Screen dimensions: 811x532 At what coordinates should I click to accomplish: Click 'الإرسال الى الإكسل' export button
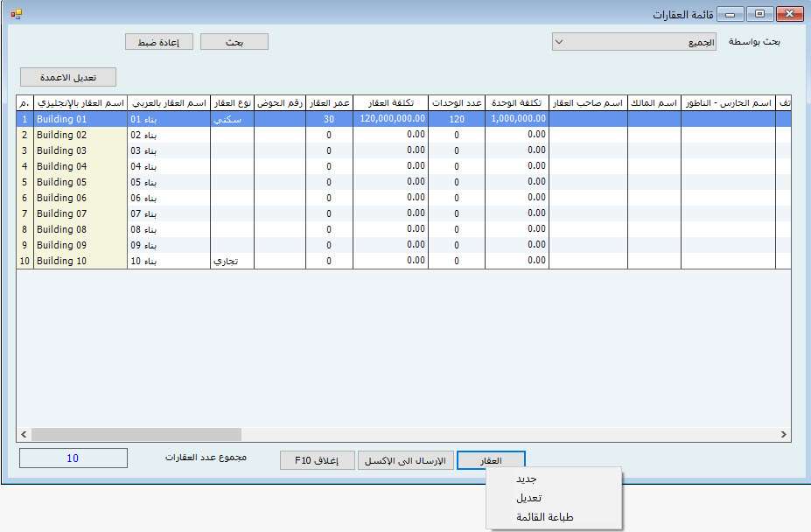(405, 460)
